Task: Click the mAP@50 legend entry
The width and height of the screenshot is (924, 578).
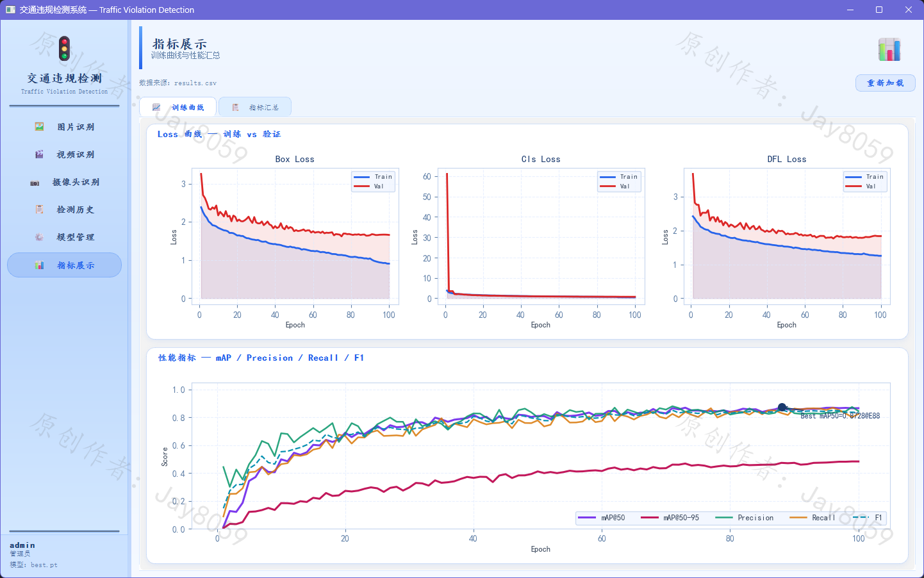Action: (x=602, y=518)
